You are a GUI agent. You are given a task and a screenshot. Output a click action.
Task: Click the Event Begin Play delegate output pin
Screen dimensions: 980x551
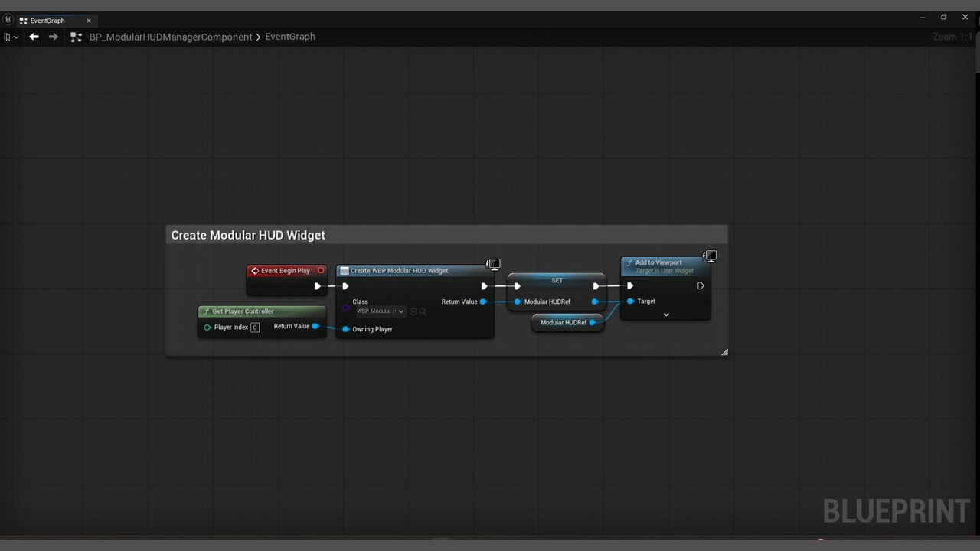tap(321, 270)
